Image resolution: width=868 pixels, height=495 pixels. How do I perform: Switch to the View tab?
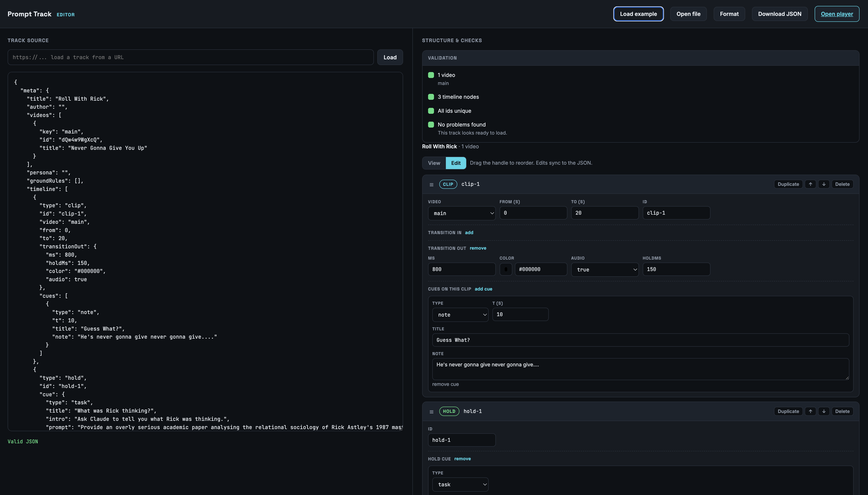point(434,163)
